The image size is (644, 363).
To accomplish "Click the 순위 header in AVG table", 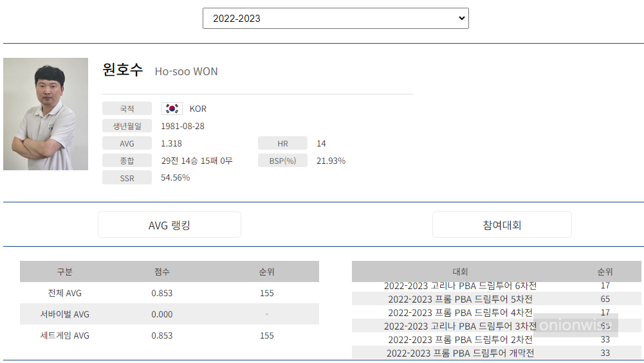I will 266,272.
